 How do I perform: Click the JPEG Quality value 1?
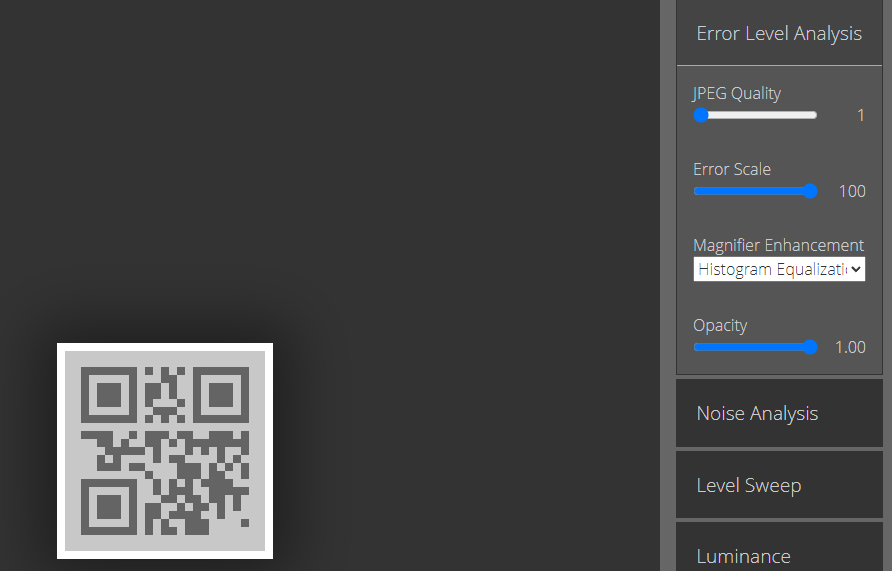click(x=861, y=115)
